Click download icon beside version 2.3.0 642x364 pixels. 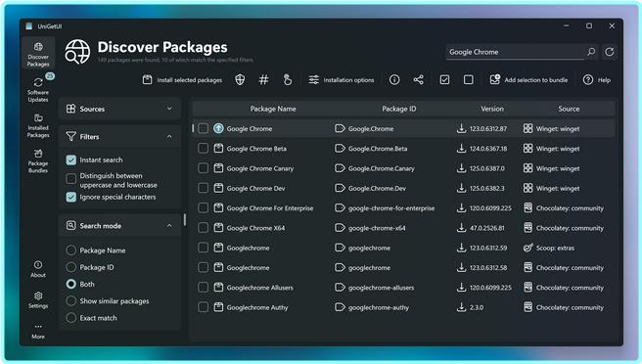[x=462, y=307]
